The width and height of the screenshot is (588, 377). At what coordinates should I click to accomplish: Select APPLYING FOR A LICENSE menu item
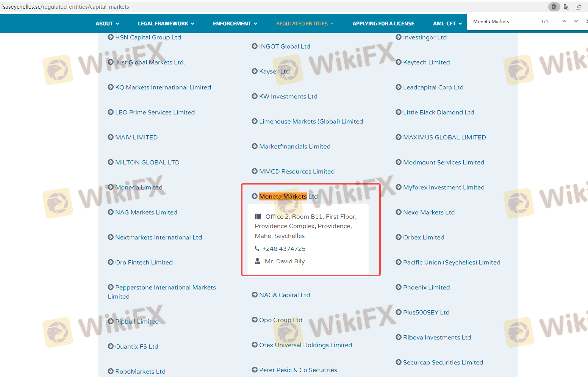tap(383, 23)
